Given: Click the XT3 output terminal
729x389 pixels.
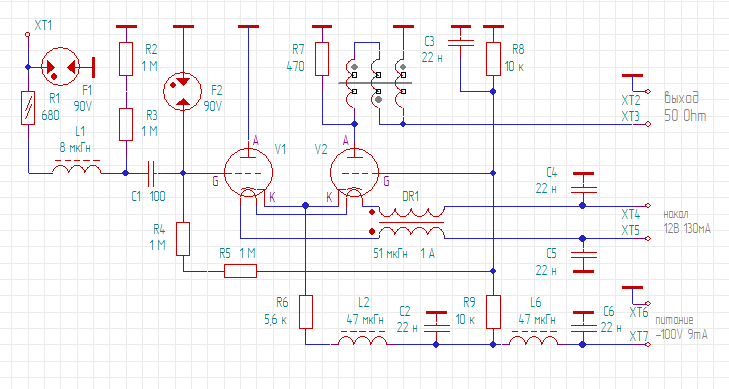Looking at the screenshot, I should pos(648,124).
